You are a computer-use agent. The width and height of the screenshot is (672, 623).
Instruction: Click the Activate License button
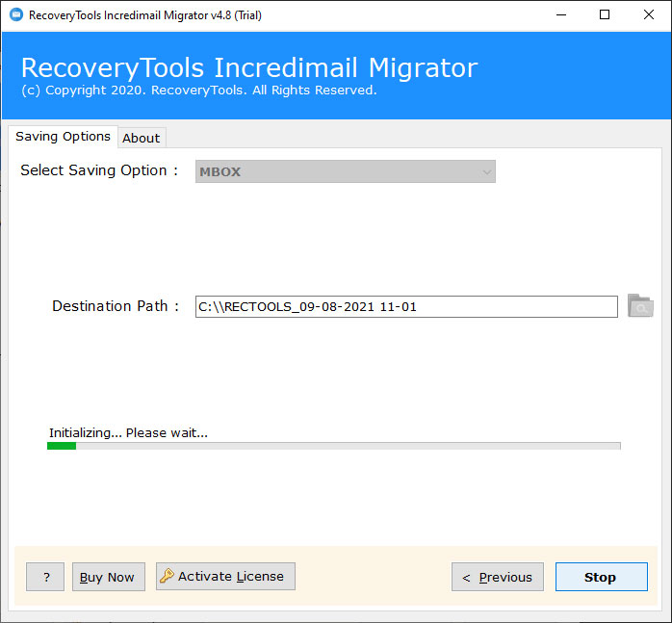[x=225, y=576]
